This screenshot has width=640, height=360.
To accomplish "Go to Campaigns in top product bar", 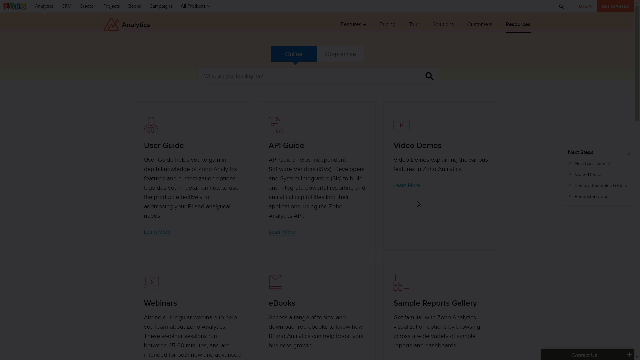I will click(x=161, y=6).
